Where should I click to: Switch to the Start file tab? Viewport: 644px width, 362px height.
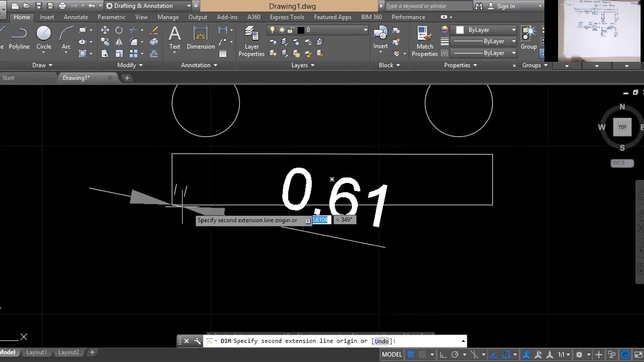pyautogui.click(x=9, y=78)
